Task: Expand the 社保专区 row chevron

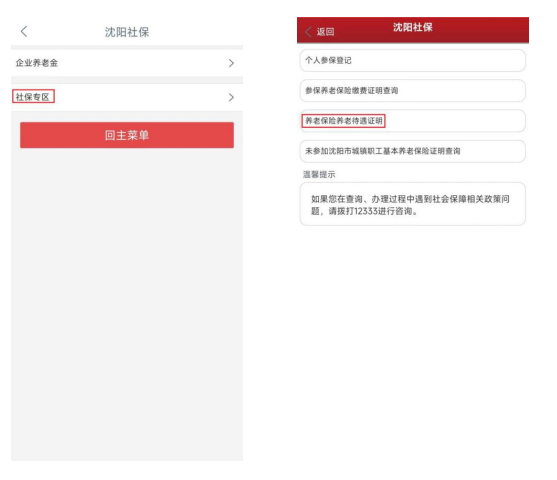Action: (x=231, y=97)
